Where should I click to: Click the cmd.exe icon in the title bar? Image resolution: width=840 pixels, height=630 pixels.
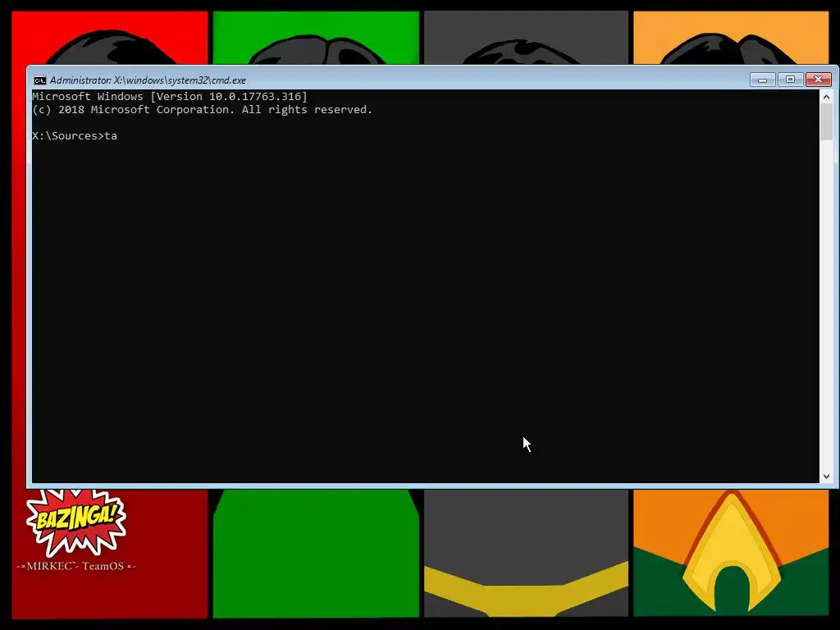(x=40, y=80)
